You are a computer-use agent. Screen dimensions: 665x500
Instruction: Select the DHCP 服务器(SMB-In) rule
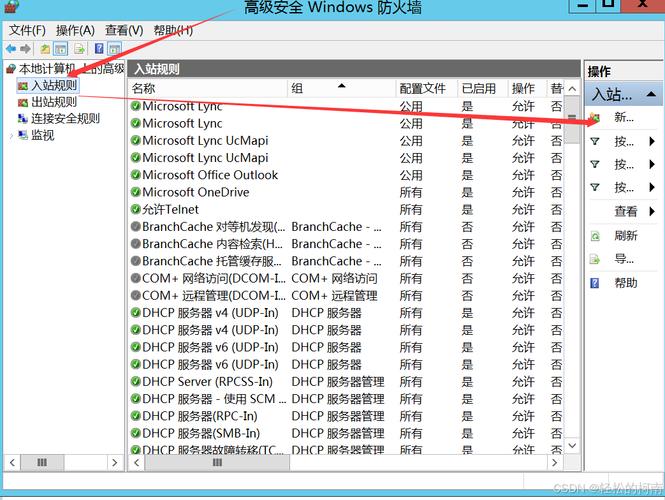point(346,433)
